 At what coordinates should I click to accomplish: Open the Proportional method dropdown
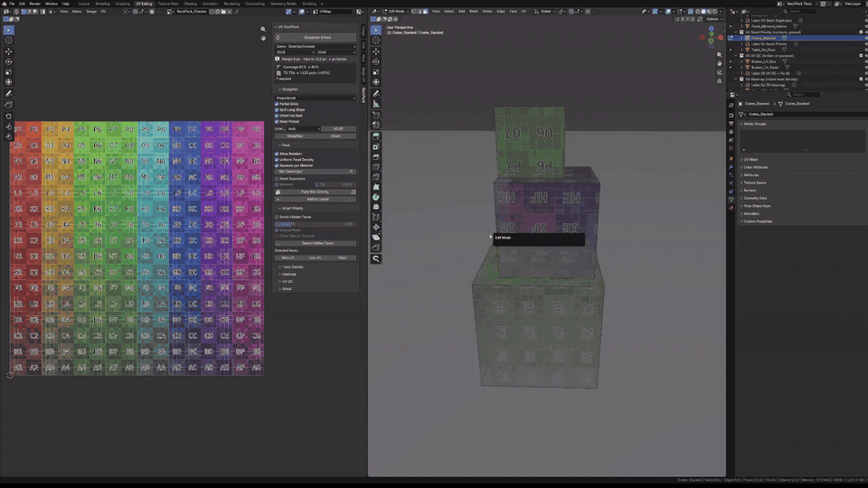316,98
